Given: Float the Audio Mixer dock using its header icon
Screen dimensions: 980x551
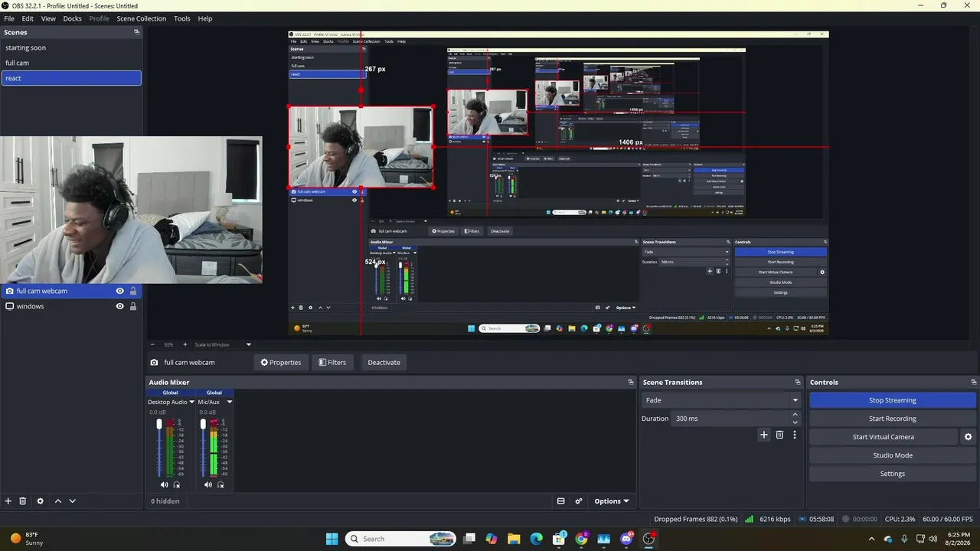Looking at the screenshot, I should [631, 382].
